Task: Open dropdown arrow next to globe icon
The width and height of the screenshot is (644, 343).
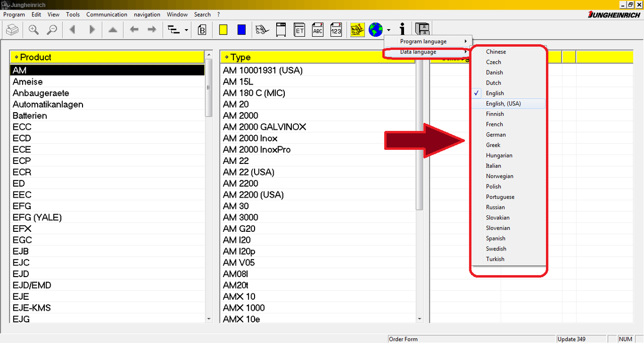Action: click(388, 30)
